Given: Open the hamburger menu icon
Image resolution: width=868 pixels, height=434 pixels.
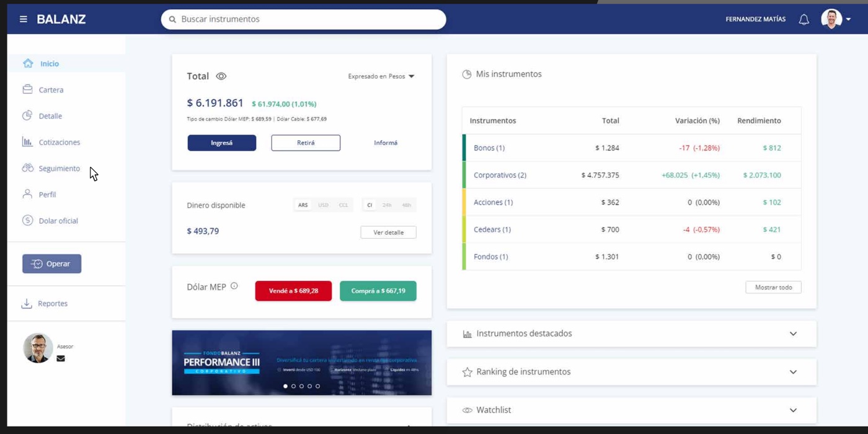Looking at the screenshot, I should click(24, 19).
